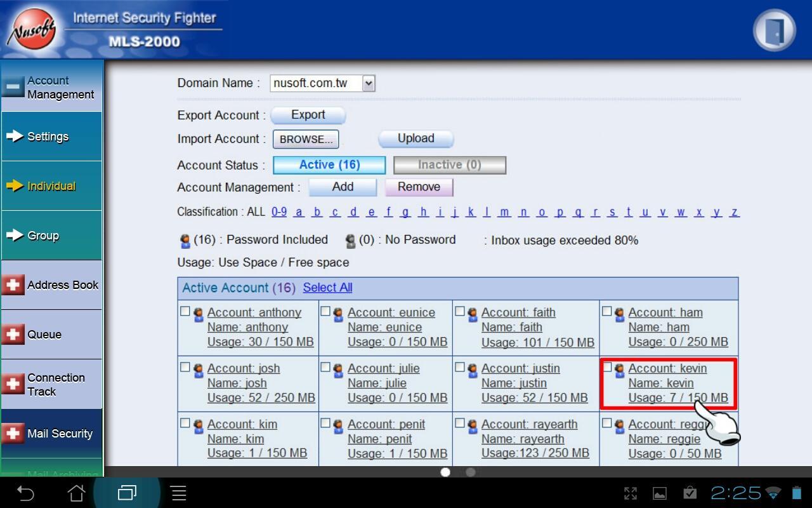Click the logout door icon
The height and width of the screenshot is (508, 812).
click(x=775, y=30)
